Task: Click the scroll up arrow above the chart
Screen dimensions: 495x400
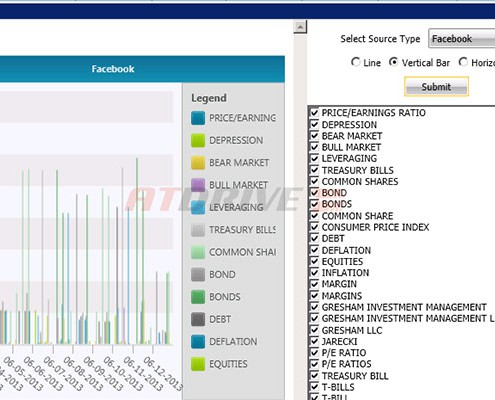Action: tap(300, 27)
